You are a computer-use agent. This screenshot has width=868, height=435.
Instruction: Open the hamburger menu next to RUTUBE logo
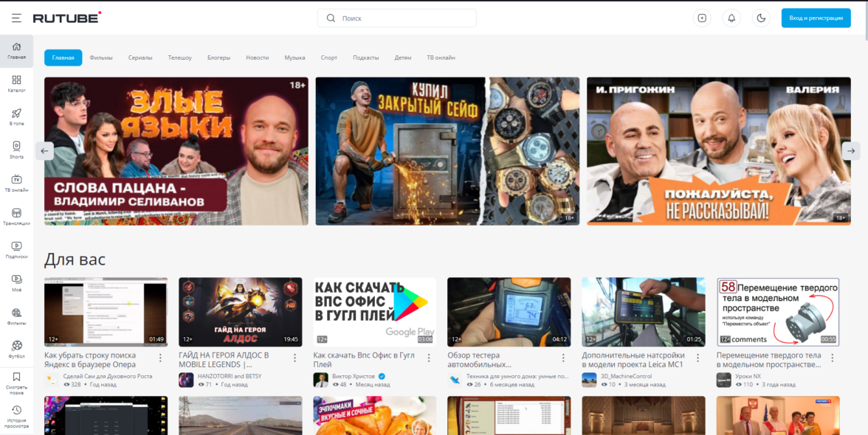(x=16, y=18)
